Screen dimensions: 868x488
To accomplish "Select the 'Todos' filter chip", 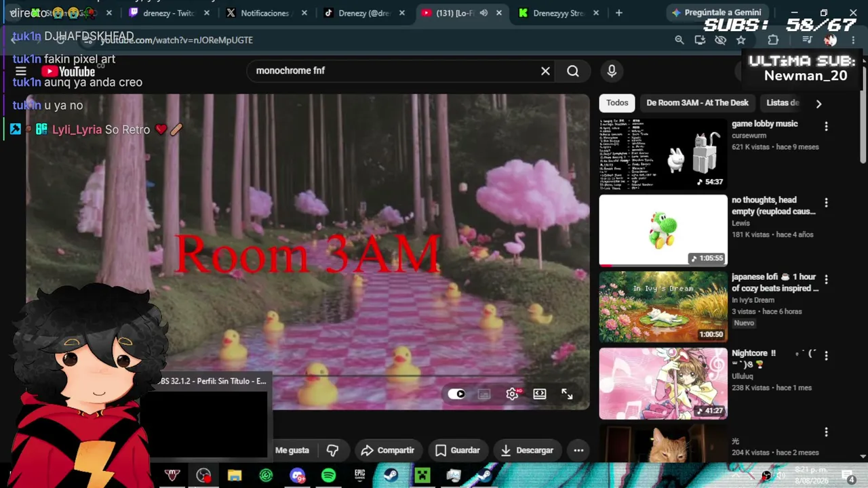I will click(617, 103).
